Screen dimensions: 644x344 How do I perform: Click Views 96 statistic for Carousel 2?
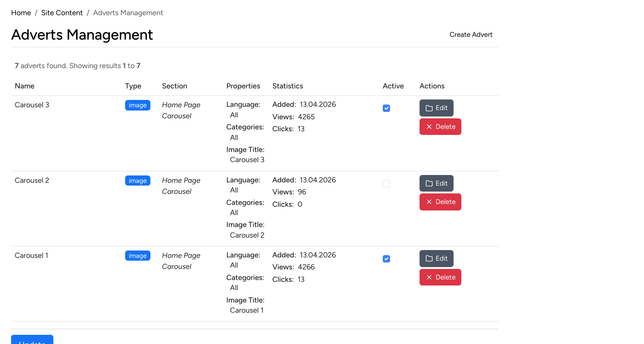click(x=289, y=192)
